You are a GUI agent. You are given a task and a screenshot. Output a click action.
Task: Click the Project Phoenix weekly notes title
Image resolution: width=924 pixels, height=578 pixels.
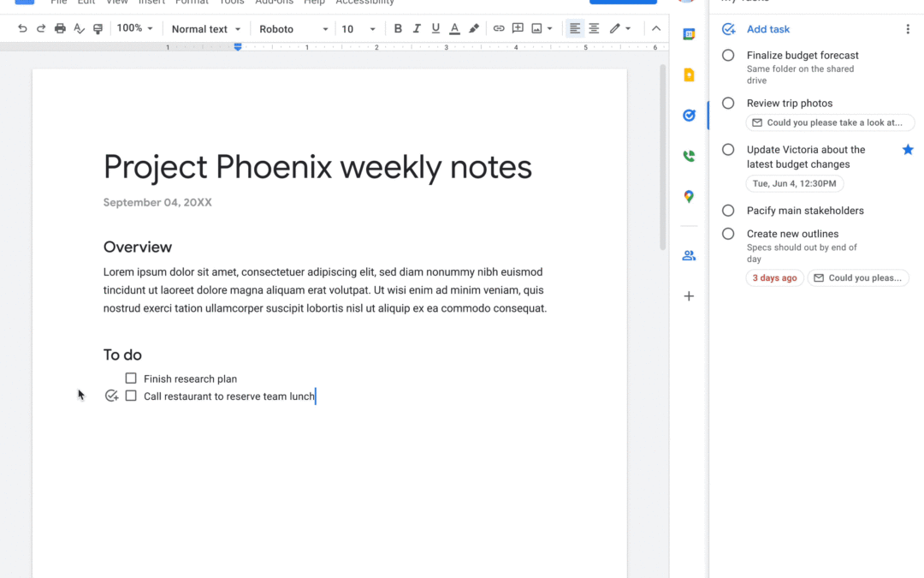tap(317, 167)
